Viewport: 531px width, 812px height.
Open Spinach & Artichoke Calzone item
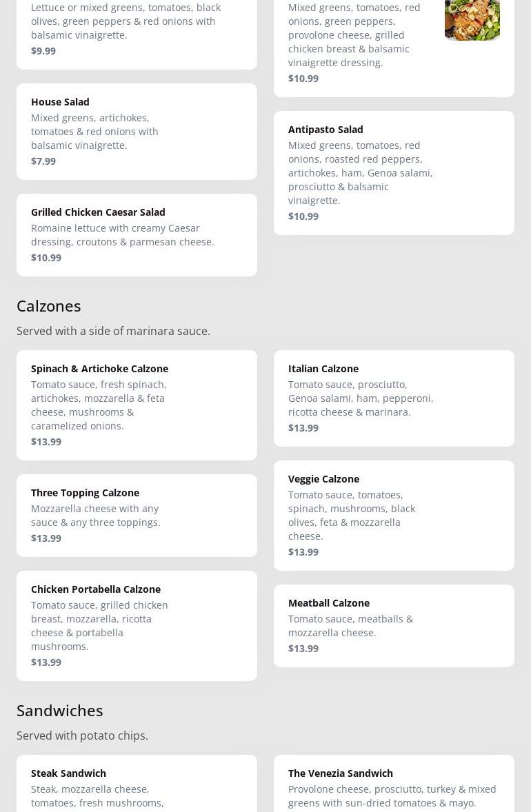pos(137,405)
